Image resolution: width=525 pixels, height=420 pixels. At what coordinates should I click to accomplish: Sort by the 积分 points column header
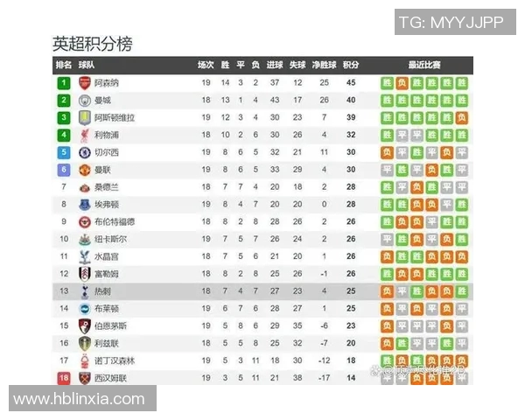[351, 65]
